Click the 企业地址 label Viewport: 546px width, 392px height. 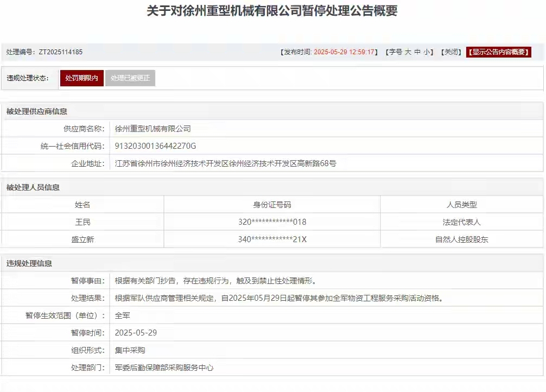click(88, 163)
